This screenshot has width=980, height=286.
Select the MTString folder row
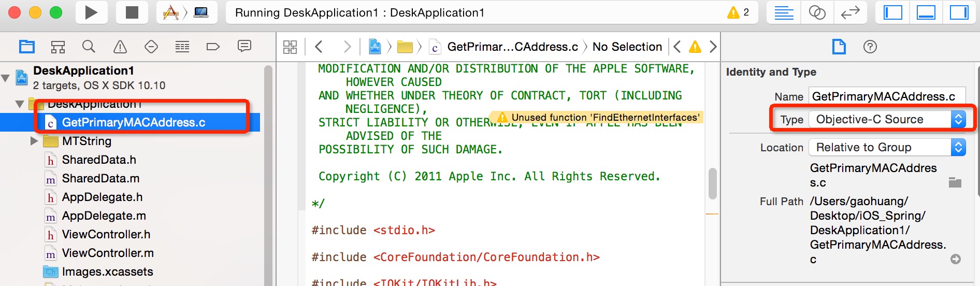pyautogui.click(x=130, y=141)
